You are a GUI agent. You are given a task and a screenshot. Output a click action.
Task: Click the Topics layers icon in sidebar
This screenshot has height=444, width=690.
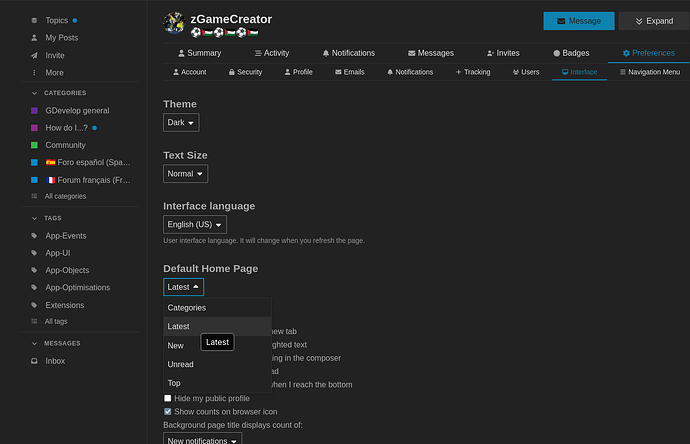coord(34,20)
